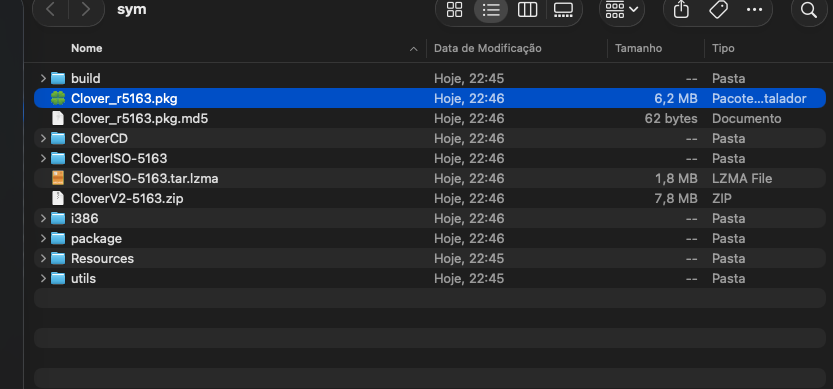The height and width of the screenshot is (389, 833).
Task: Click the CloverCD folder icon
Action: pos(58,139)
